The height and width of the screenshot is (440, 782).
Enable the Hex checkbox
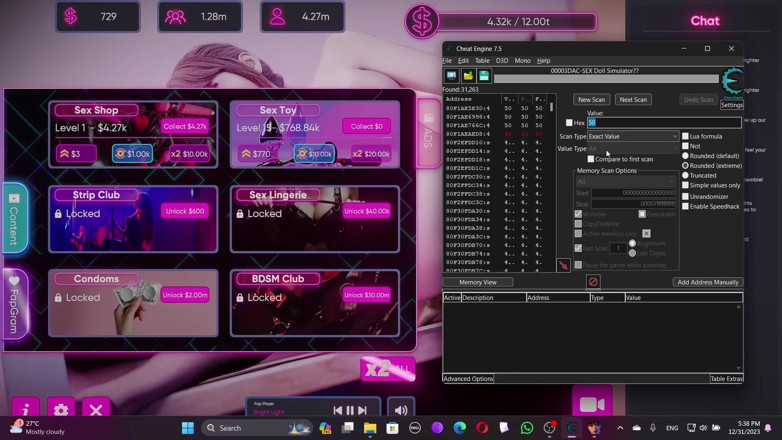point(569,123)
